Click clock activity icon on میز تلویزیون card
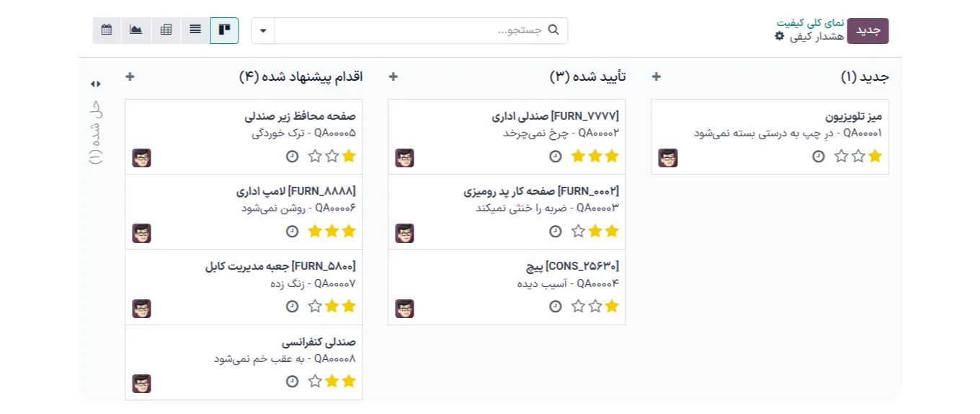Viewport: 980px width, 414px height. (x=818, y=156)
